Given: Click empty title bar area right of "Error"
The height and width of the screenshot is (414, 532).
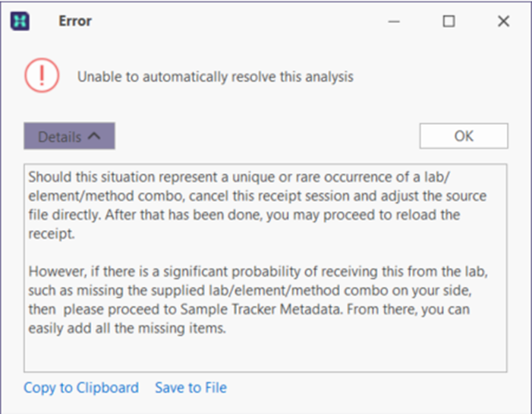Looking at the screenshot, I should point(228,21).
